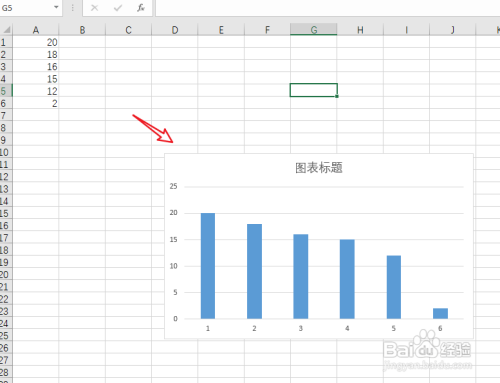
Task: Click cell A5 containing 12
Action: pyautogui.click(x=36, y=91)
